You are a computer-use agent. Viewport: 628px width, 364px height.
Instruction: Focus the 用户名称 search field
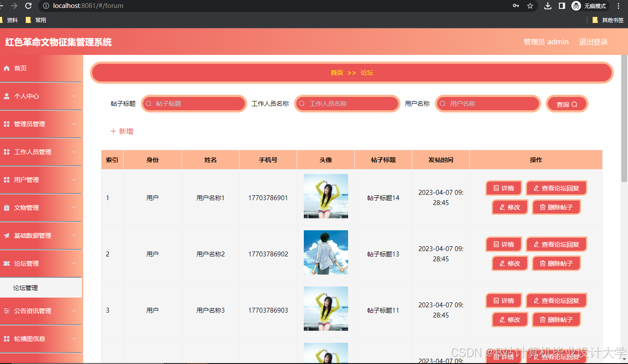coord(488,104)
